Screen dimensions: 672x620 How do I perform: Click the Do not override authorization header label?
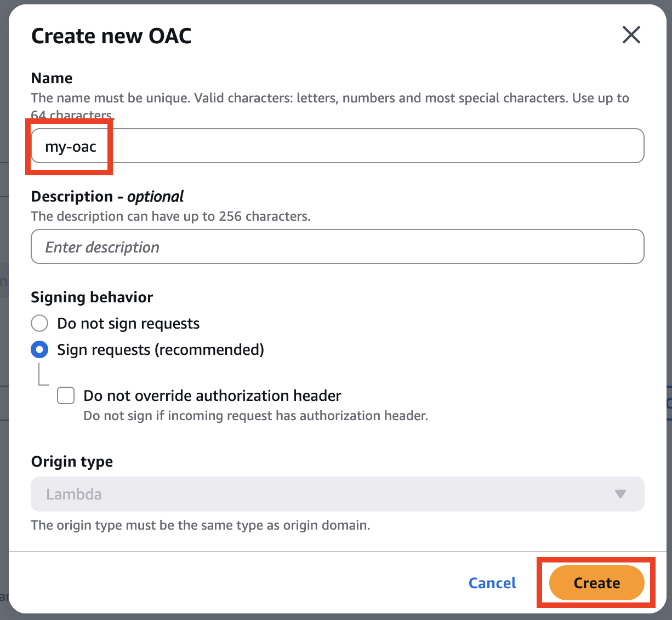[x=212, y=395]
